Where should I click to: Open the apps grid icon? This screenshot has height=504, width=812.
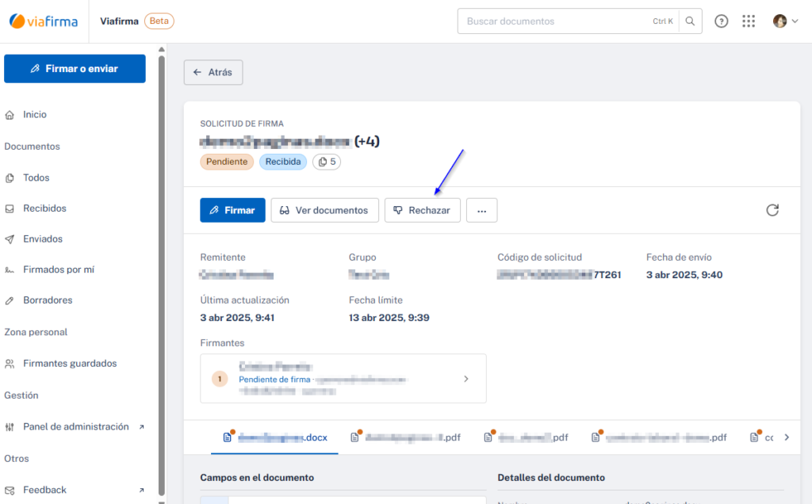point(749,21)
